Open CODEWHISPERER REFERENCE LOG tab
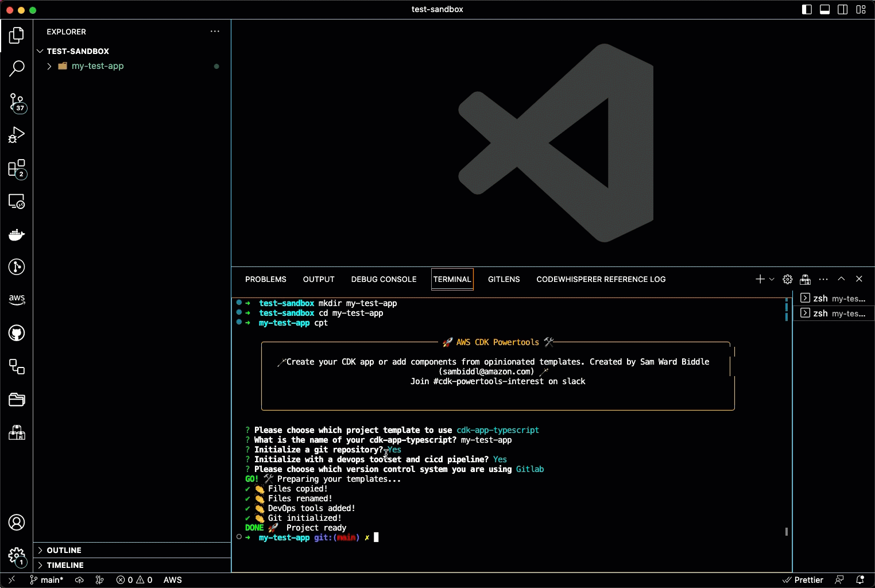 click(601, 279)
